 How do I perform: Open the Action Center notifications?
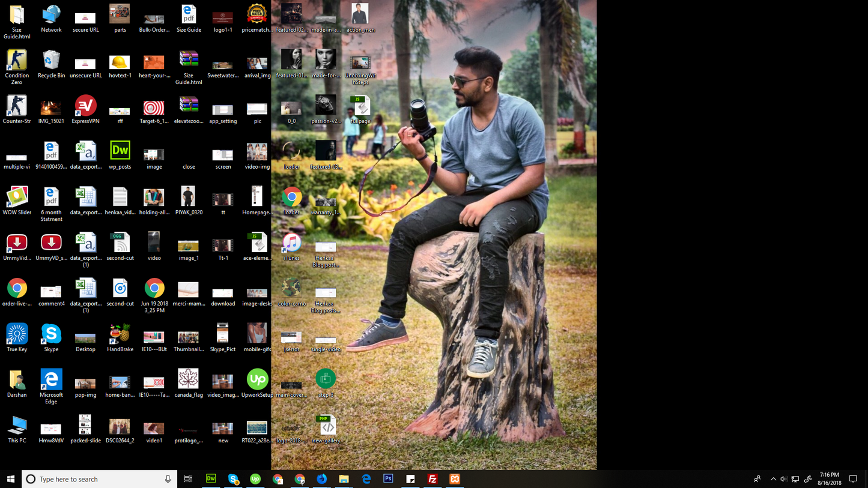click(x=853, y=479)
